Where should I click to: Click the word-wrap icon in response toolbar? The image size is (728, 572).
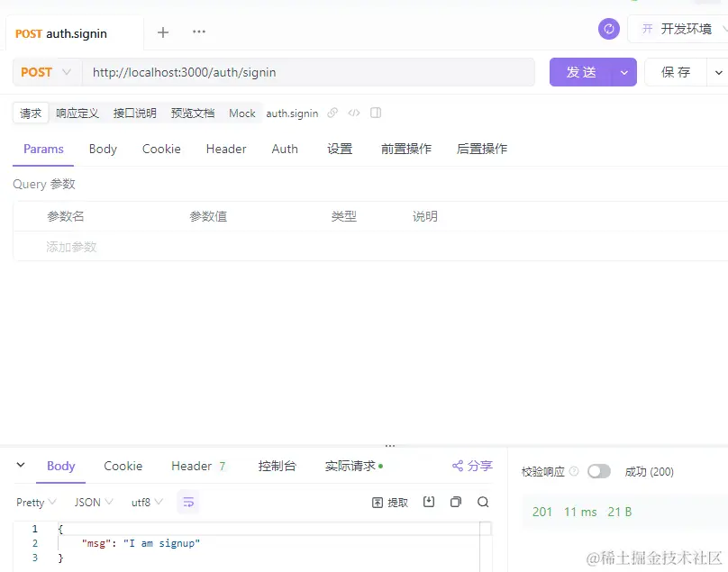point(188,502)
